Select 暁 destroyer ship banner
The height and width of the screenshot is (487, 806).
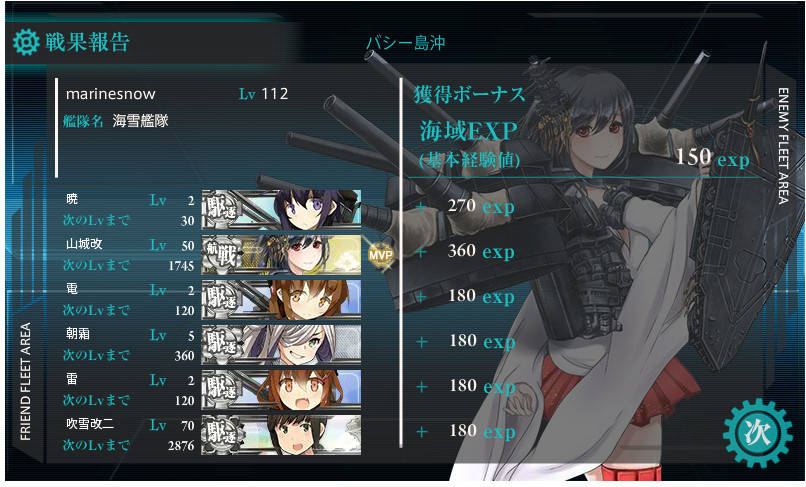pyautogui.click(x=281, y=209)
